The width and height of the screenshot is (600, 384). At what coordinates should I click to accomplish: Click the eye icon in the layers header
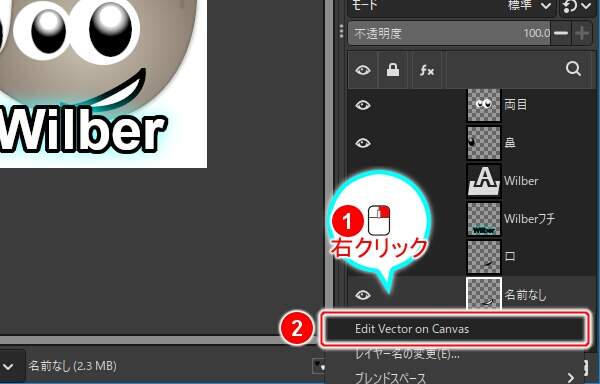pyautogui.click(x=363, y=70)
